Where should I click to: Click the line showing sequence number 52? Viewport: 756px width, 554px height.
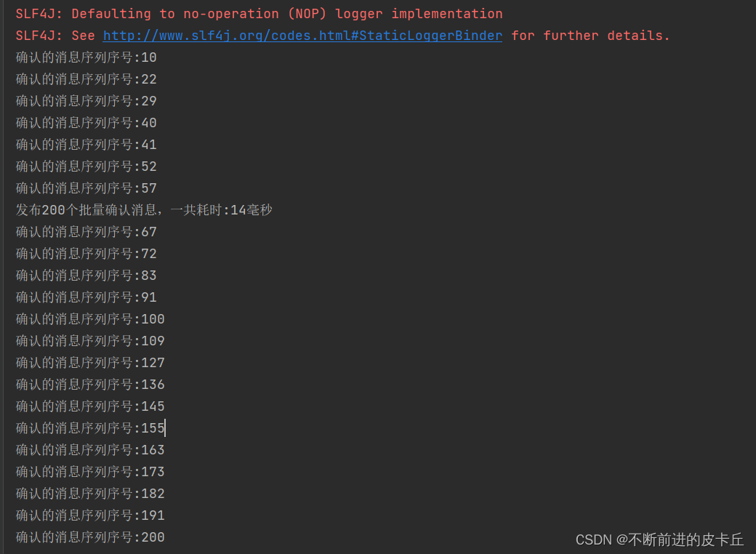pyautogui.click(x=86, y=166)
